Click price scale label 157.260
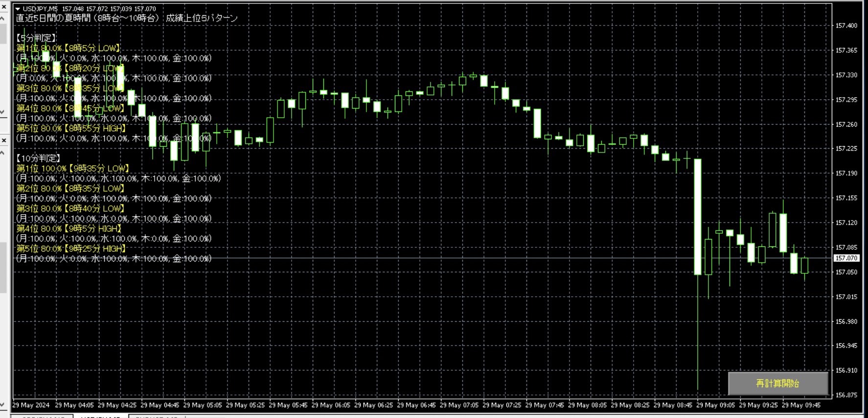Image resolution: width=868 pixels, height=418 pixels. point(846,124)
